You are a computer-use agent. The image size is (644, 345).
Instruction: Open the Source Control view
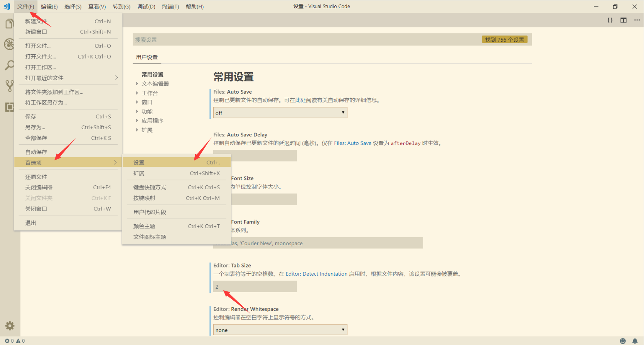pos(9,86)
